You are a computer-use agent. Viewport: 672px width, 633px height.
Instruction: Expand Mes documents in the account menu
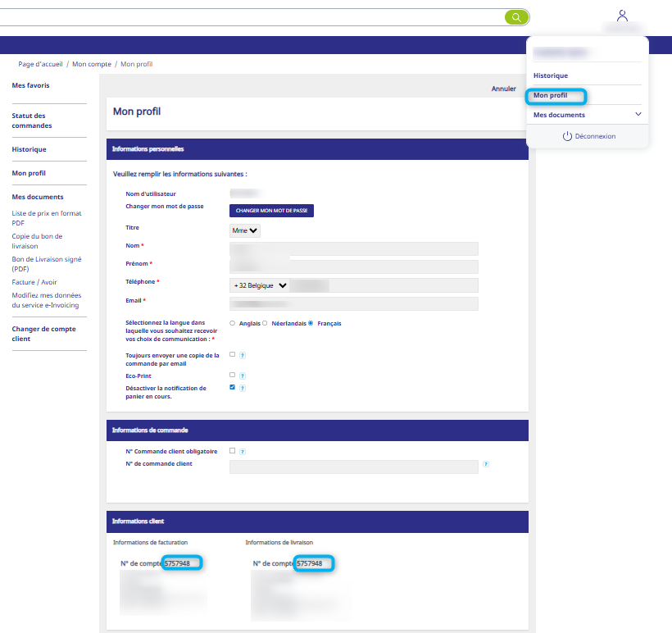638,115
